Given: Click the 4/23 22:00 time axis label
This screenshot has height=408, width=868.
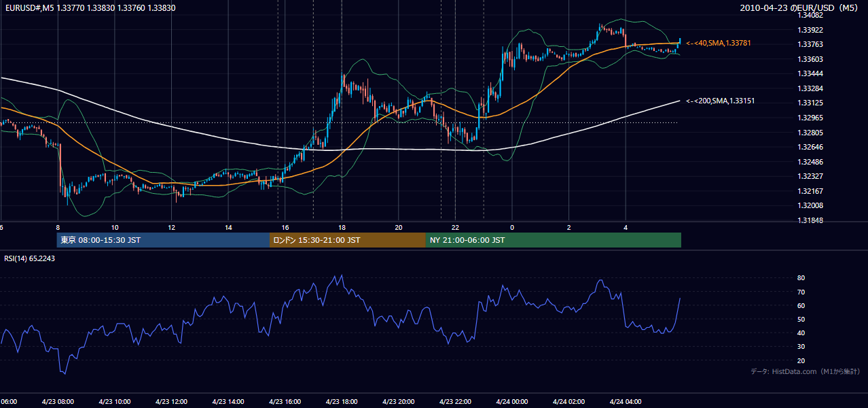Looking at the screenshot, I should click(455, 401).
